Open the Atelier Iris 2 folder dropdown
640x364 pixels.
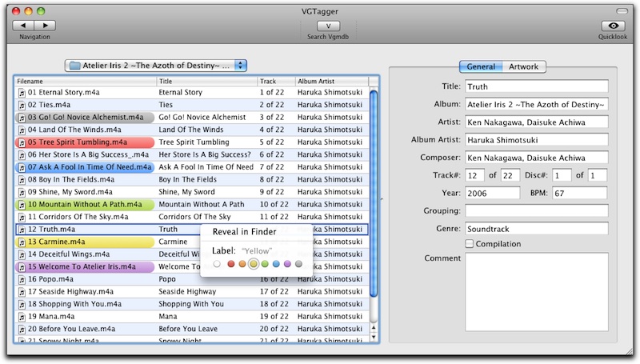click(156, 65)
